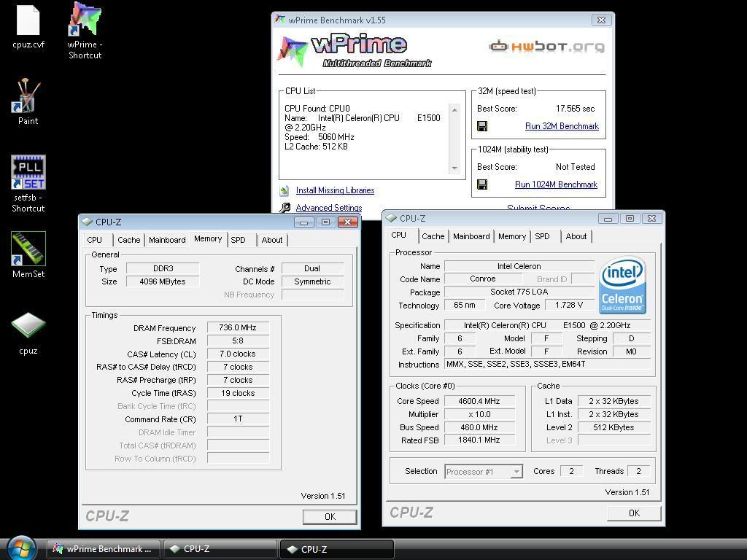The height and width of the screenshot is (560, 747).
Task: Open Mainboard tab in right CPU-Z window
Action: coord(471,236)
